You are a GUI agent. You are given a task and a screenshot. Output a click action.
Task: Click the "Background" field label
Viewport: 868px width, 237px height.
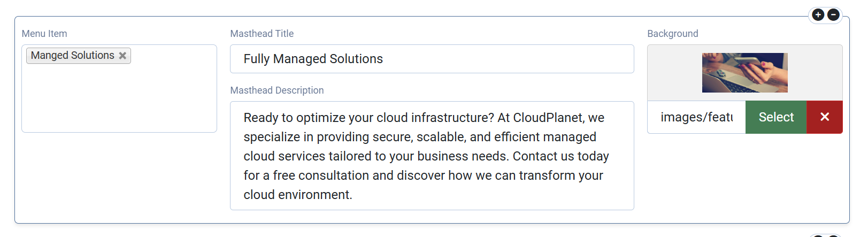click(x=672, y=34)
